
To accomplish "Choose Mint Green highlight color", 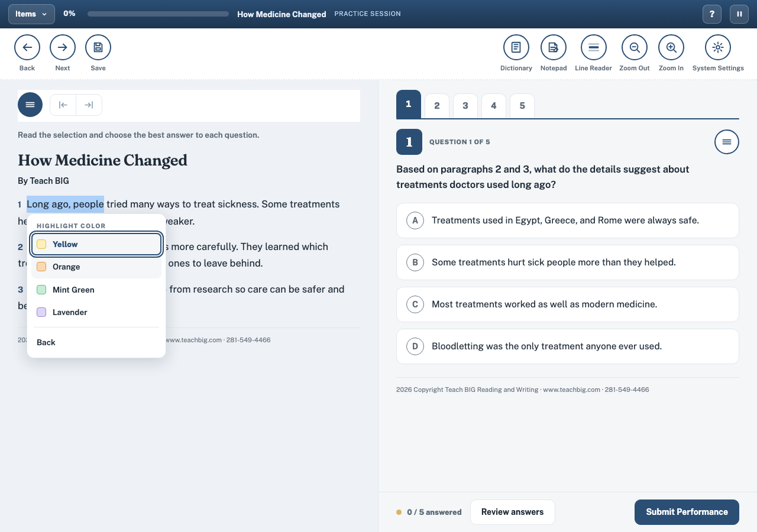I will 96,290.
